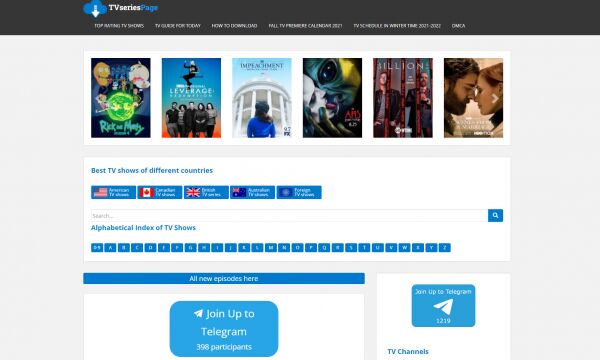Select letter T in alphabetical index

pyautogui.click(x=364, y=248)
